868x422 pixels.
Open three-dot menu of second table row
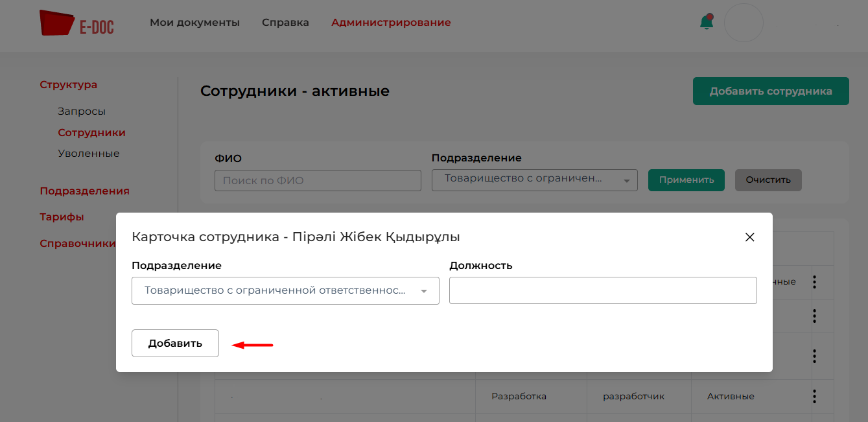click(814, 316)
